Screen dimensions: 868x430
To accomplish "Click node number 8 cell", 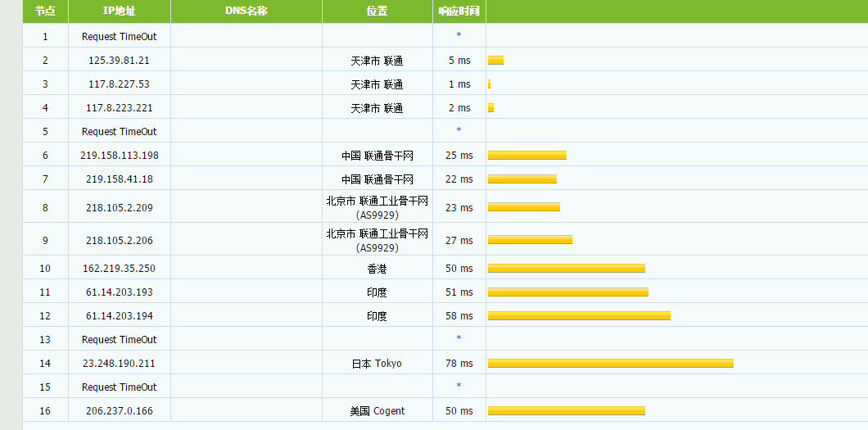I will (x=45, y=207).
